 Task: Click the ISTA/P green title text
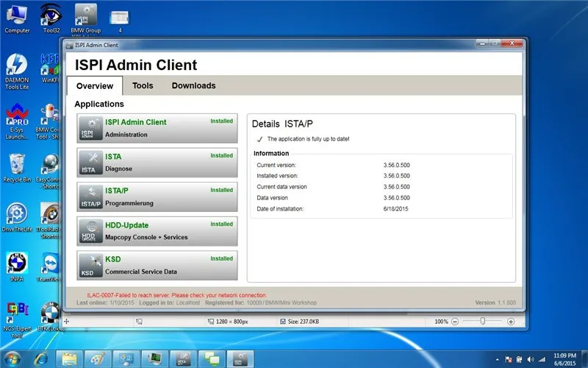[x=117, y=191]
